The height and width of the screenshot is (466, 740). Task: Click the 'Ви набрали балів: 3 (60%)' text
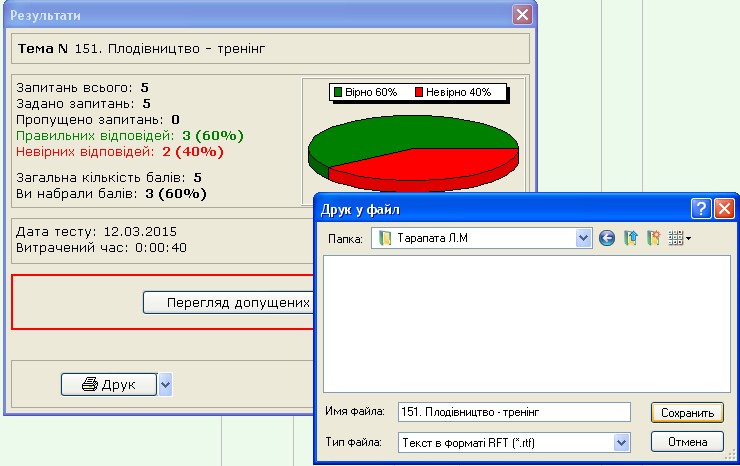111,194
